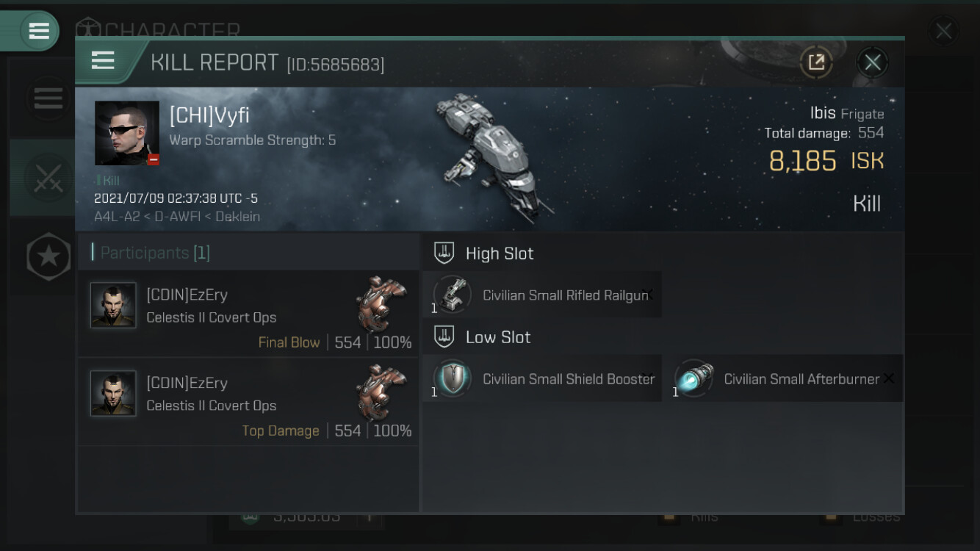Select the Top Damage participant row
This screenshot has width=980, height=551.
point(248,402)
